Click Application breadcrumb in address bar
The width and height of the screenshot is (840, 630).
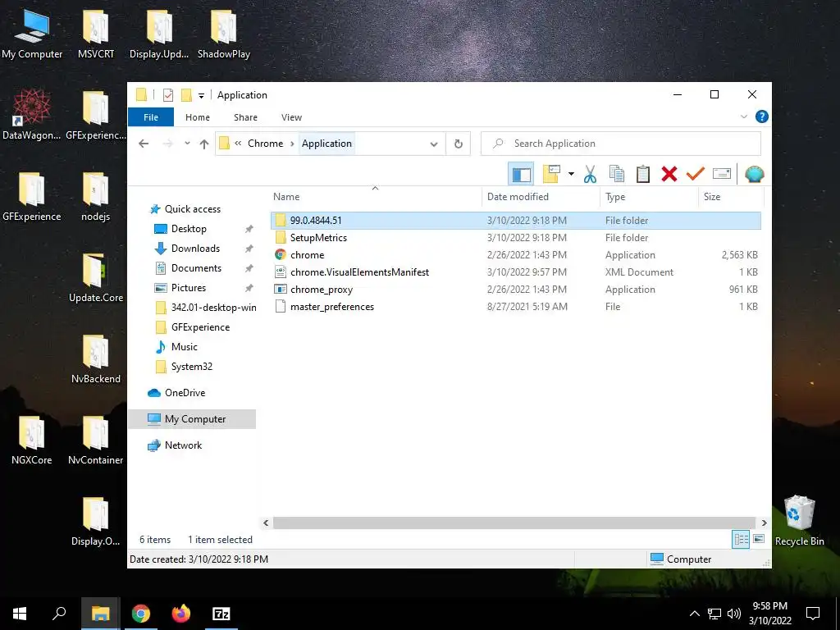[x=326, y=144]
